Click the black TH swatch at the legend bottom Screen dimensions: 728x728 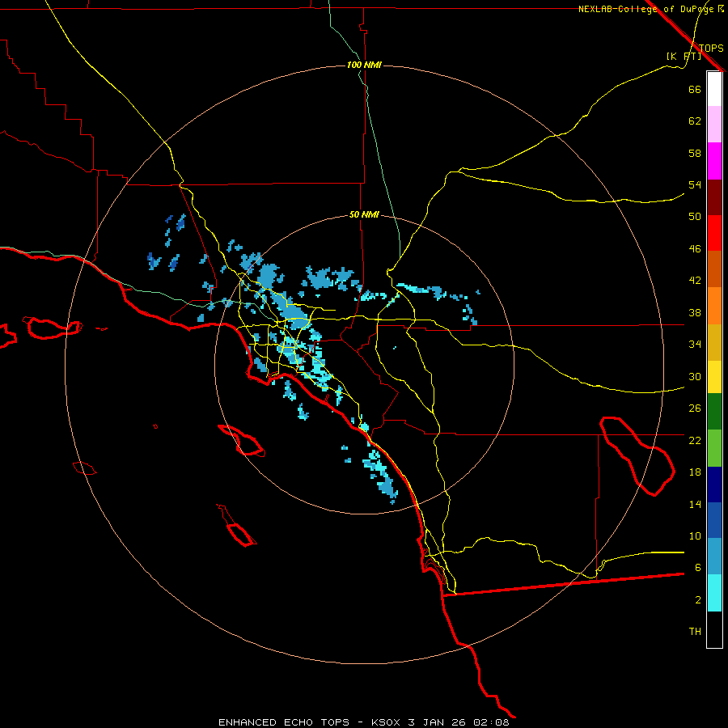pyautogui.click(x=714, y=629)
